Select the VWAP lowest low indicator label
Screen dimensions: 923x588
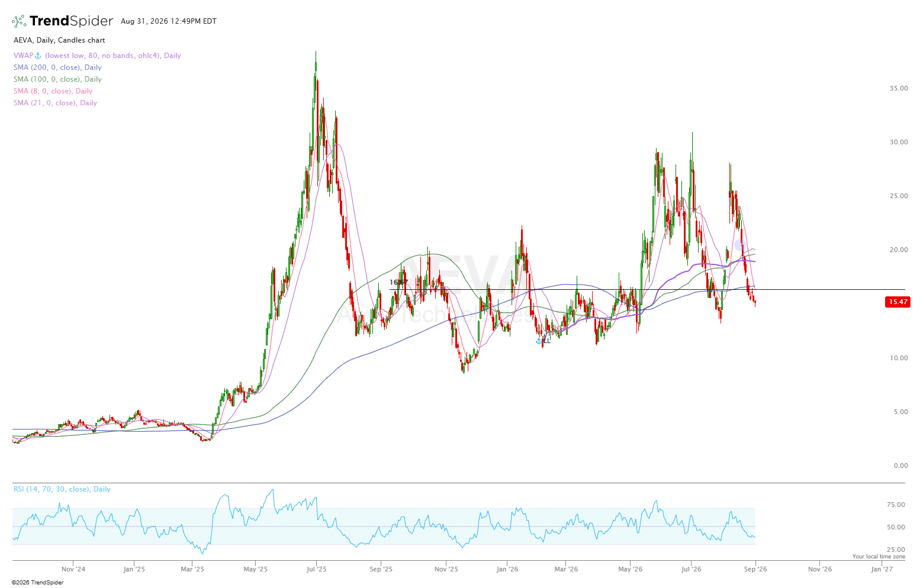(98, 56)
